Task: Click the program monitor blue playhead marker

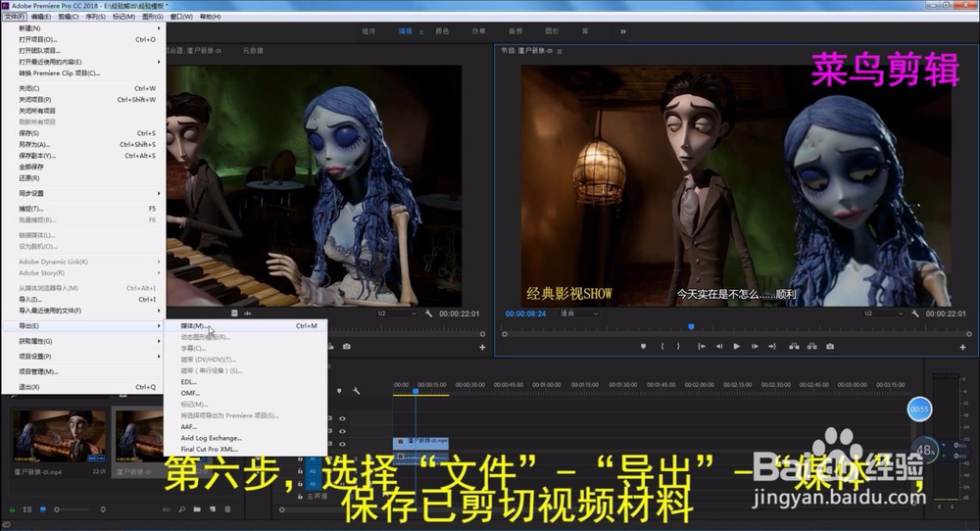Action: point(691,326)
